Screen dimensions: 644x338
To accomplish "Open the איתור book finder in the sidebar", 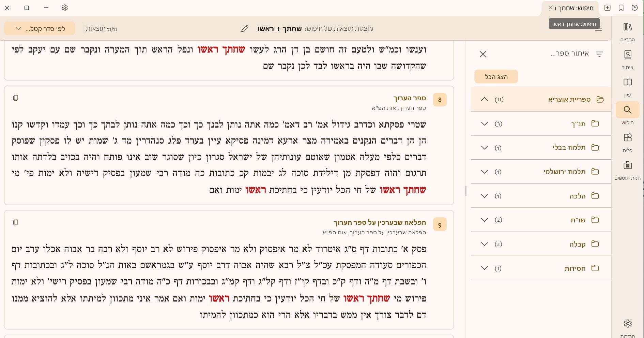I will click(627, 59).
